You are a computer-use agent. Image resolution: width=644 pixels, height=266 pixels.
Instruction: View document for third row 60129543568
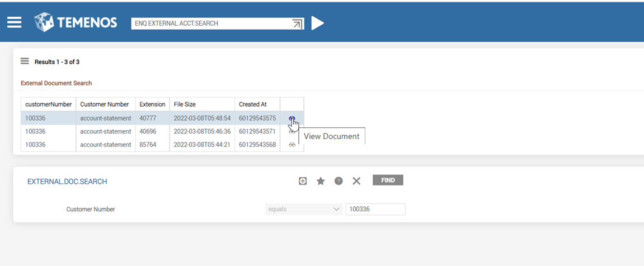292,145
